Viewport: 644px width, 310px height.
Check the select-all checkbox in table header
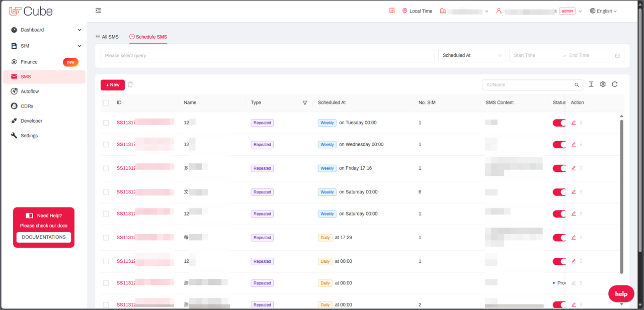point(106,102)
